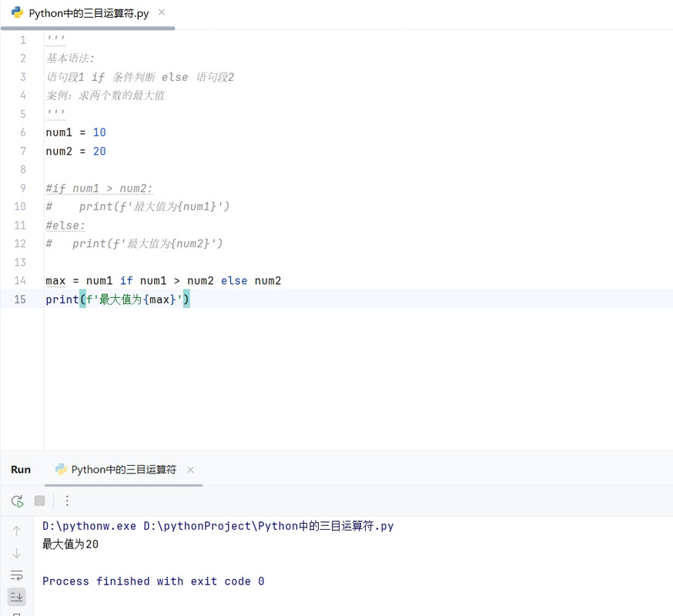Image resolution: width=673 pixels, height=616 pixels.
Task: Click 'Process finished with exit code 0' text
Action: (x=153, y=581)
